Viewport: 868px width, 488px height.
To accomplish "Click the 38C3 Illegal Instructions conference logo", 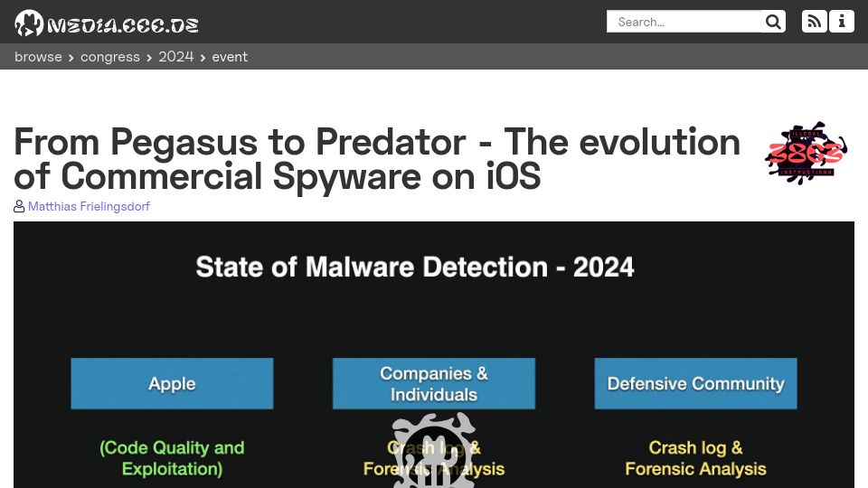I will pyautogui.click(x=806, y=154).
